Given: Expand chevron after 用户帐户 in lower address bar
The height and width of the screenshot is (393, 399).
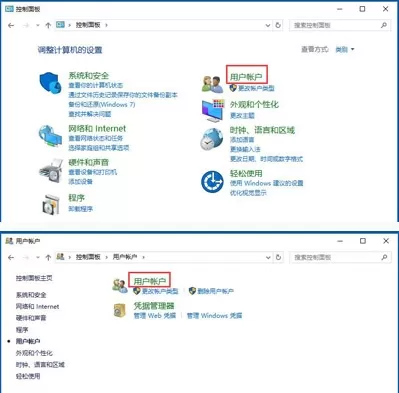Looking at the screenshot, I should 143,257.
